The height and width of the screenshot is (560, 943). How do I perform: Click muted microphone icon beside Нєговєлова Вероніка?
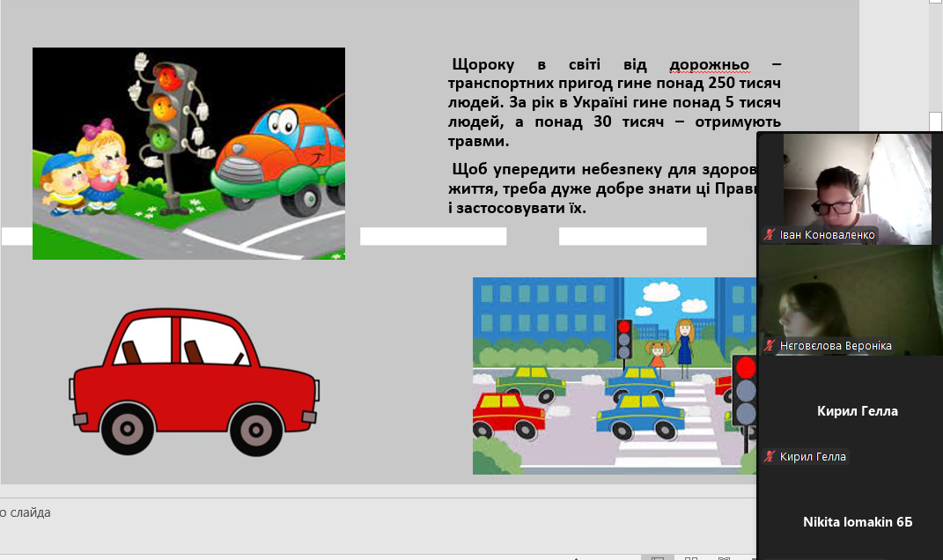tap(770, 346)
